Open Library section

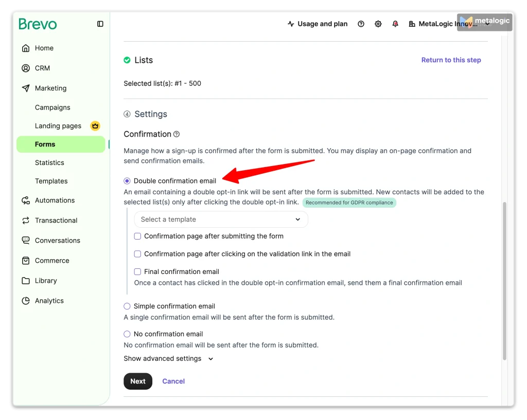click(46, 281)
